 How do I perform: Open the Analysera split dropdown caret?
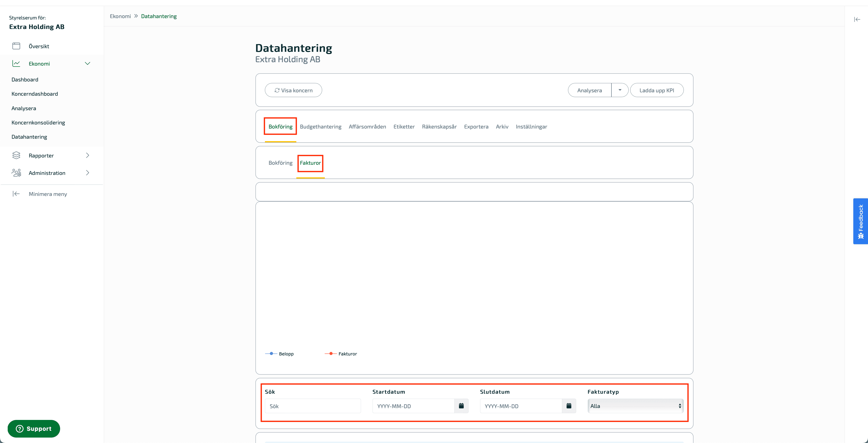(620, 90)
